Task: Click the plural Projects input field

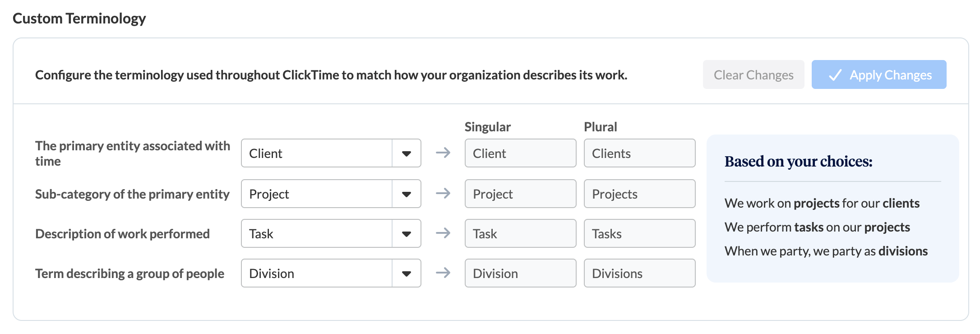Action: (x=639, y=194)
